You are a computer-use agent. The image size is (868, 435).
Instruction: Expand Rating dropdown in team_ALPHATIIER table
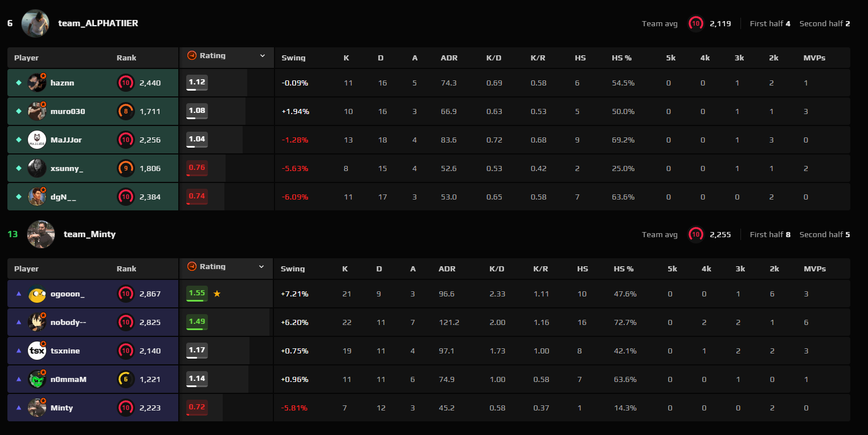(263, 56)
